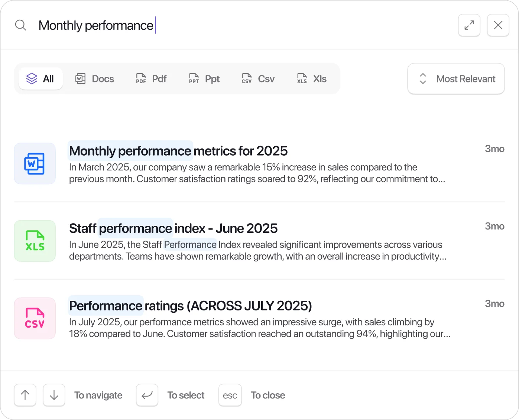
Task: Open the Most Relevant sort dropdown
Action: (x=456, y=79)
